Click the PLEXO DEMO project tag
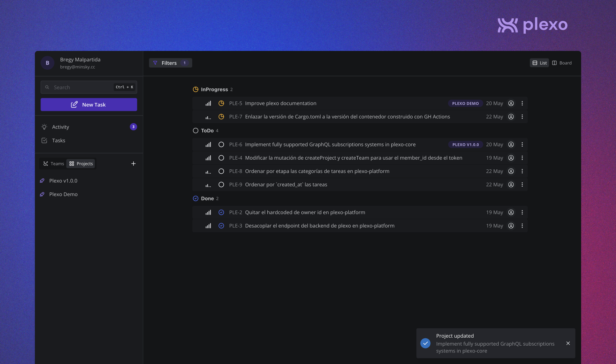 [465, 103]
